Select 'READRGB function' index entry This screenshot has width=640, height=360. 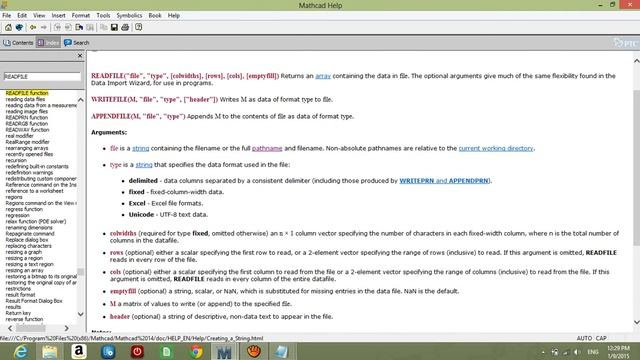(27, 124)
